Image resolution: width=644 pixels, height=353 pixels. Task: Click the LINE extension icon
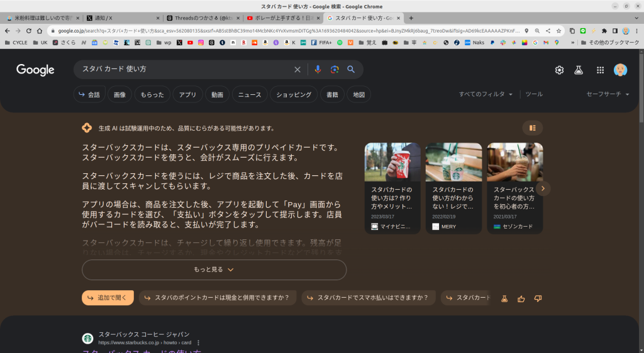coord(583,31)
